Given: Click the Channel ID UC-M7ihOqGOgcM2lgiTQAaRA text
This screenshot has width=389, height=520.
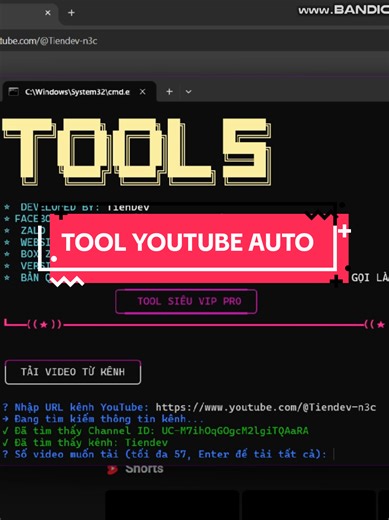Looking at the screenshot, I should point(235,431).
